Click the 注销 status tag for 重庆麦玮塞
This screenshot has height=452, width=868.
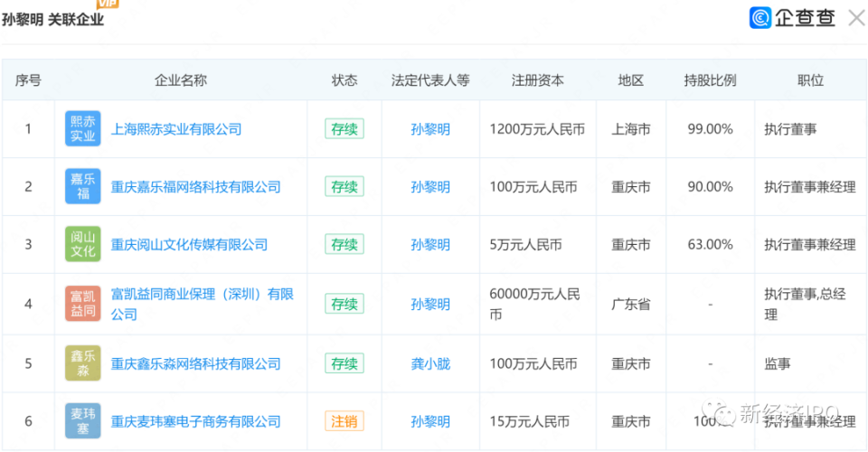pos(344,421)
